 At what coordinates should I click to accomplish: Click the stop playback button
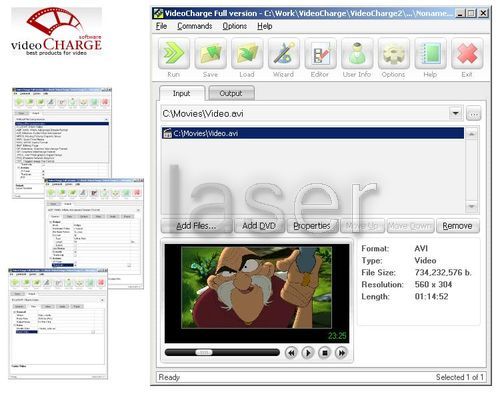click(x=325, y=353)
